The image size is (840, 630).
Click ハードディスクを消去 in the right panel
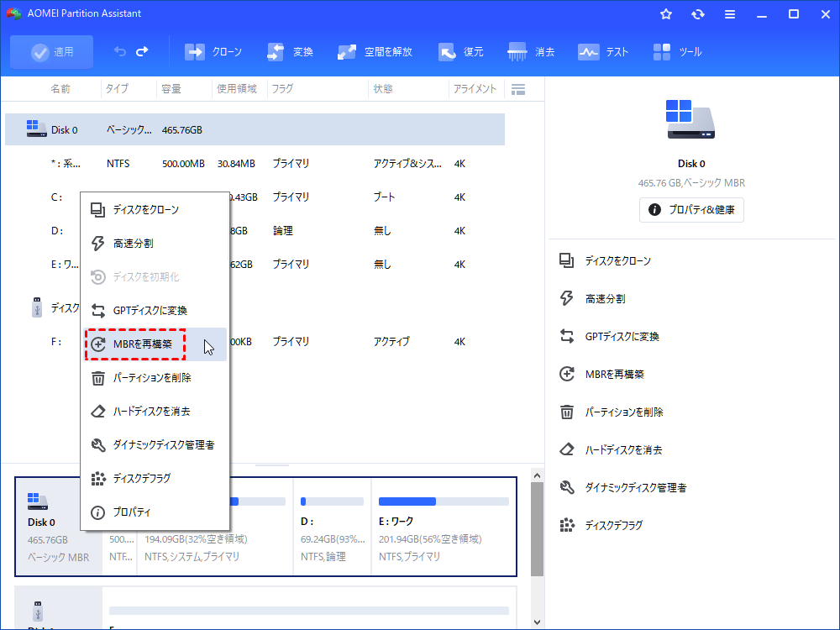(611, 449)
